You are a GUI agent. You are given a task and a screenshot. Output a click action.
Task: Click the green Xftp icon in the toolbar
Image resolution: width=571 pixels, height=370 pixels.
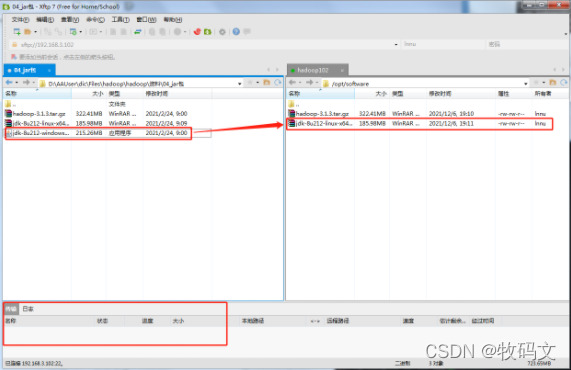(208, 32)
